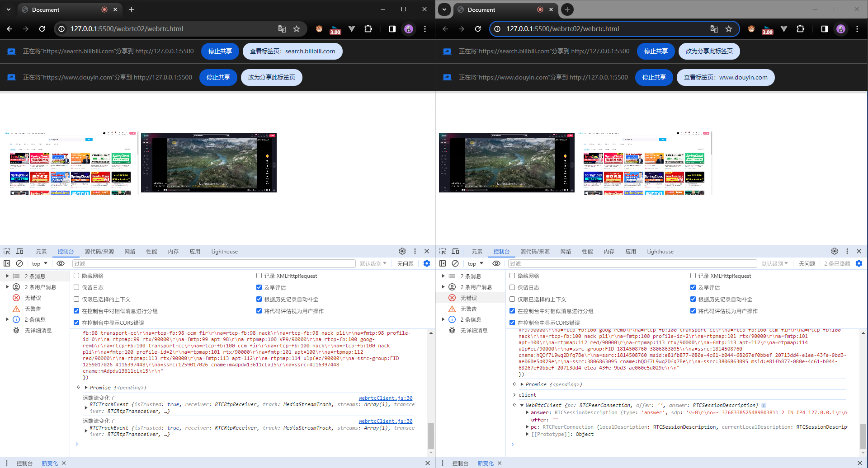Open the right DevTools settings gear
This screenshot has height=468, width=868.
(x=835, y=252)
